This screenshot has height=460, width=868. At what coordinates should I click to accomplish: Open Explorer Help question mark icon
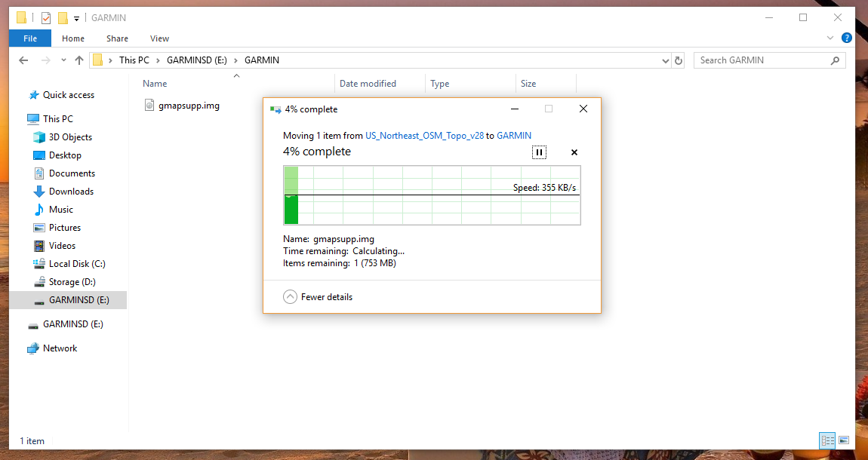[846, 38]
